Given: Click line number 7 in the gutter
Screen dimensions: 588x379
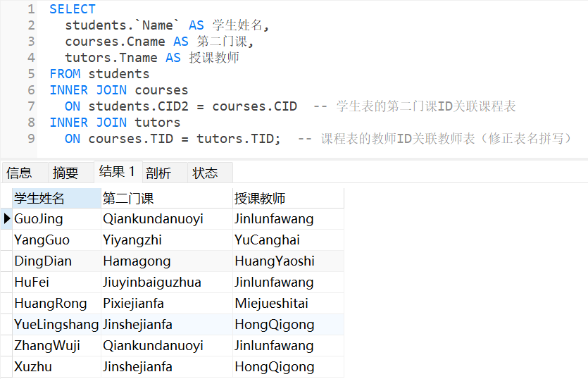Looking at the screenshot, I should point(31,106).
